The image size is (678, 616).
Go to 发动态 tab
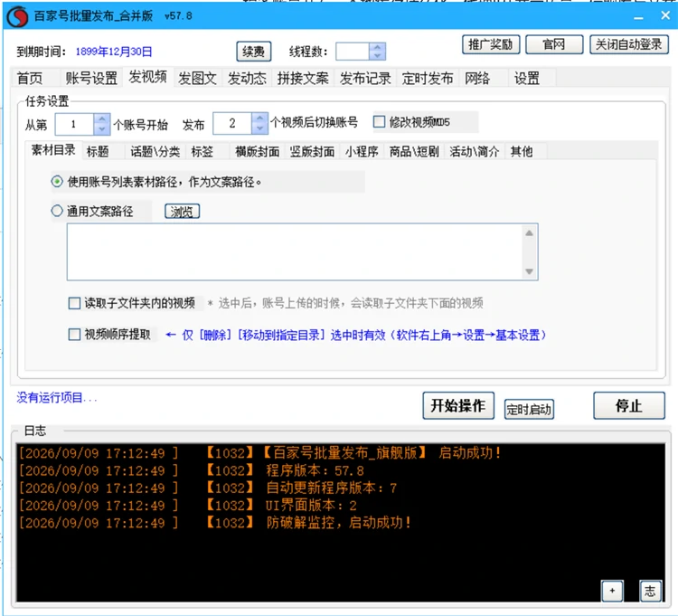[x=247, y=79]
